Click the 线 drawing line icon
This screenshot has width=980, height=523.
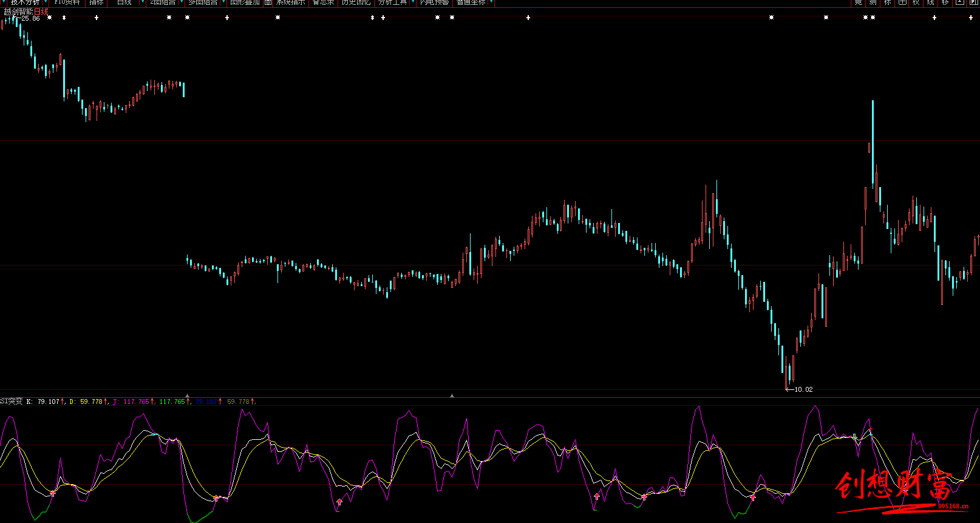[x=930, y=2]
